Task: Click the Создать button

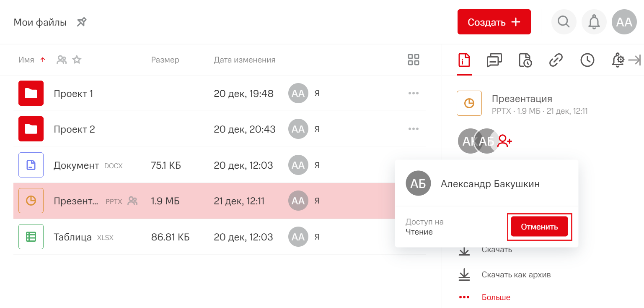Action: tap(494, 22)
